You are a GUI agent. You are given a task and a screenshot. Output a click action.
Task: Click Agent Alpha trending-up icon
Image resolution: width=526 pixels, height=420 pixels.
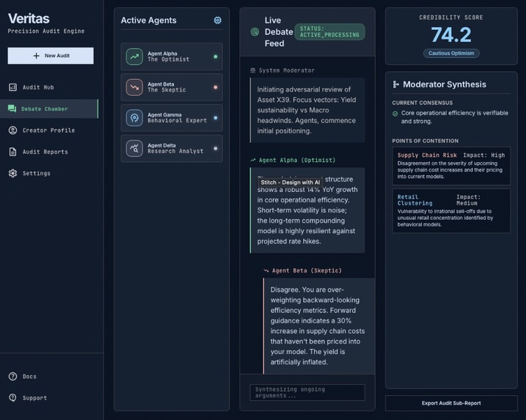pos(134,56)
